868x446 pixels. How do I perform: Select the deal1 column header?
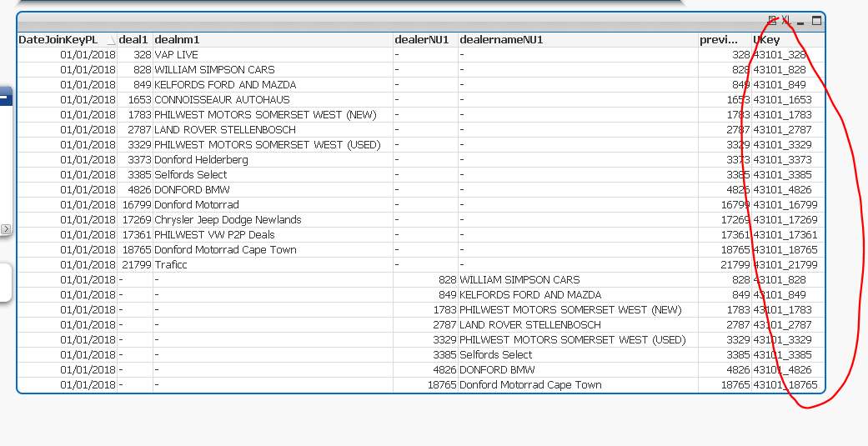point(133,40)
